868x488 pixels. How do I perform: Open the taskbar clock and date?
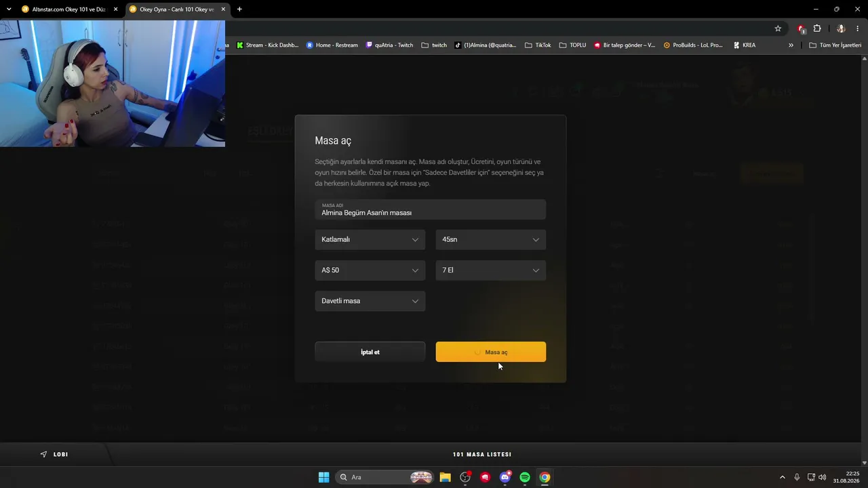846,477
